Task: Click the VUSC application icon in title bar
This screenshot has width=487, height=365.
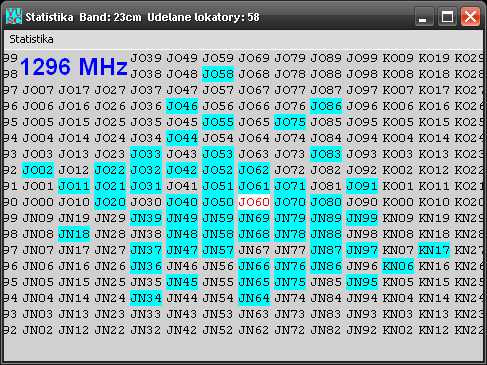Action: (x=14, y=16)
